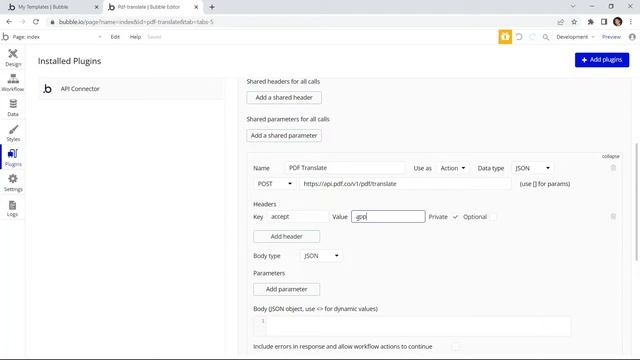Click Add a shared parameter button
The width and height of the screenshot is (640, 360).
pos(284,136)
